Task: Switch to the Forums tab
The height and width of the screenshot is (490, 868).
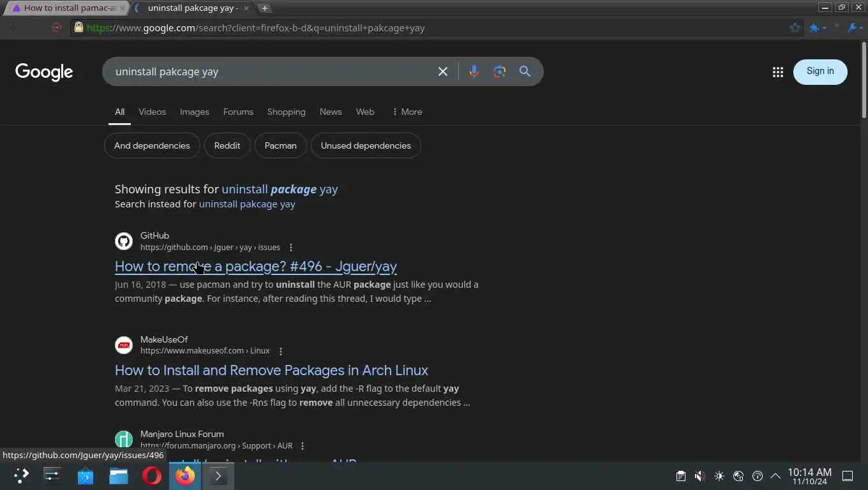Action: 238,112
